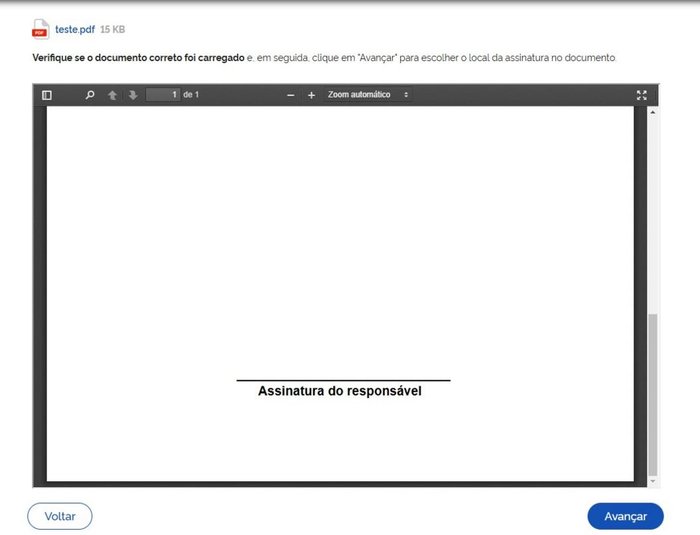The width and height of the screenshot is (700, 535).
Task: Open the find-in-document search tool
Action: (x=90, y=95)
